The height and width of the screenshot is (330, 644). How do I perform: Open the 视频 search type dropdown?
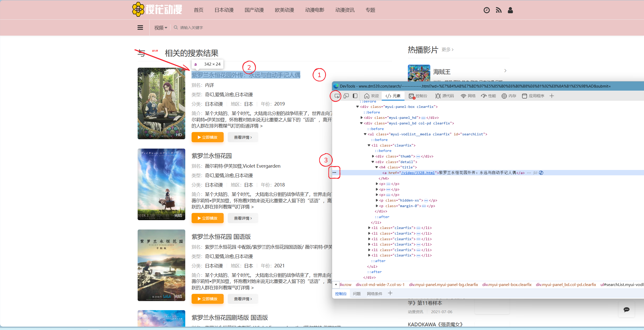161,27
